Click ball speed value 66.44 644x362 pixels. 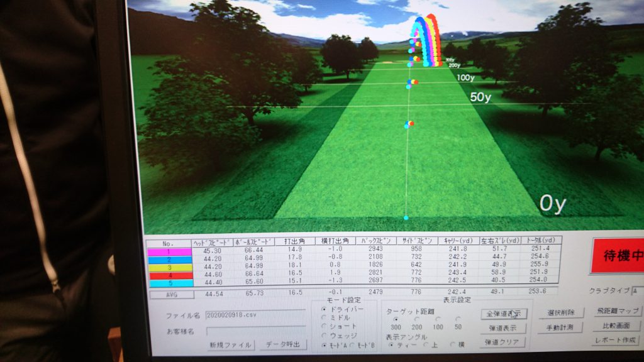point(253,250)
